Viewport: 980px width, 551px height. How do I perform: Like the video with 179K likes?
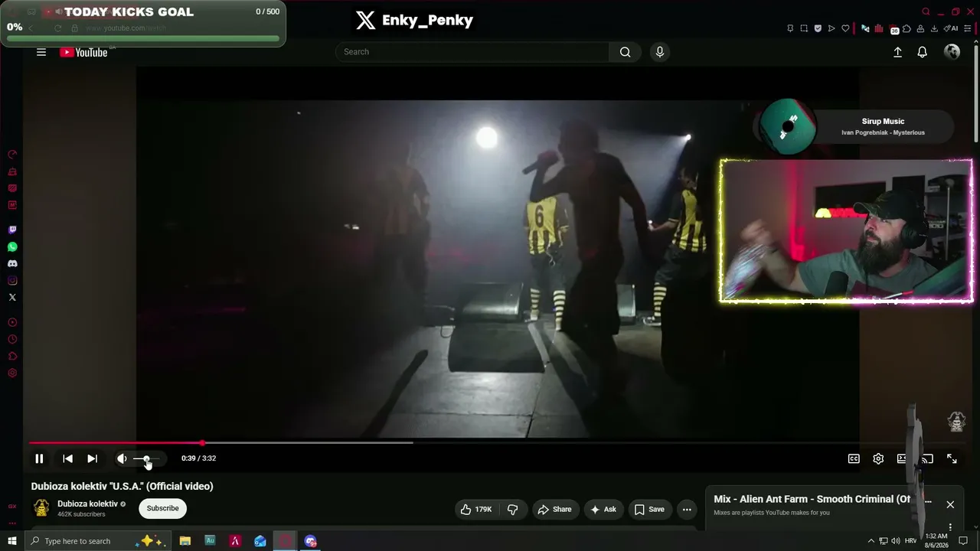click(x=476, y=509)
